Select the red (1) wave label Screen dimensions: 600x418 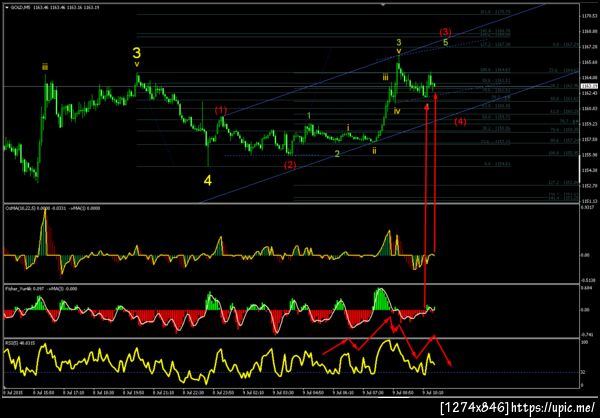click(x=220, y=111)
